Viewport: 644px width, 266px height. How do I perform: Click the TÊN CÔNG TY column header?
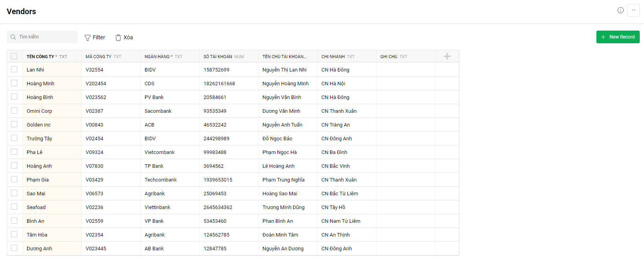click(52, 57)
